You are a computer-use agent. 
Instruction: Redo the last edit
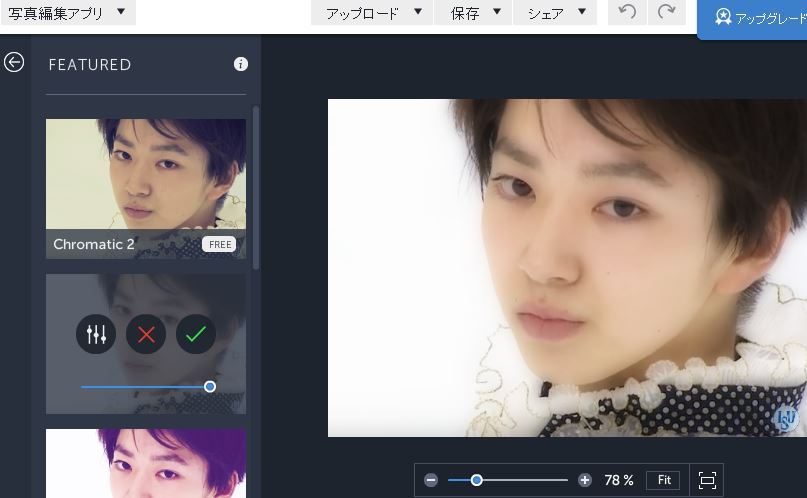click(x=666, y=12)
